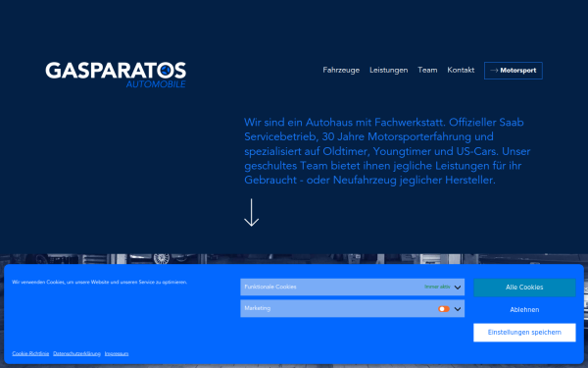Open the Impressum link
The width and height of the screenshot is (588, 368).
point(117,353)
